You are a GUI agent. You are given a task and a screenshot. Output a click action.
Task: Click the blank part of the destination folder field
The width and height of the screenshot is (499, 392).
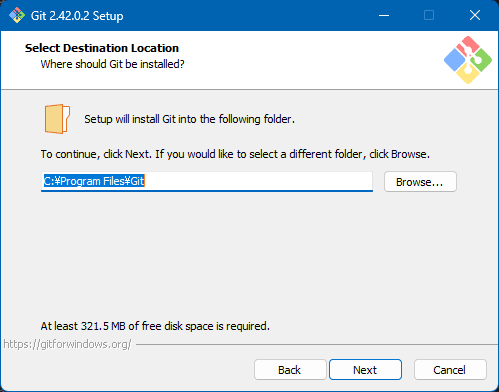pyautogui.click(x=258, y=181)
